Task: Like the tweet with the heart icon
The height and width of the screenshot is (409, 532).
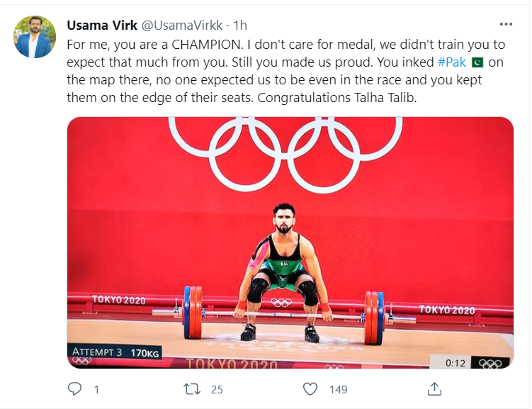Action: point(310,389)
